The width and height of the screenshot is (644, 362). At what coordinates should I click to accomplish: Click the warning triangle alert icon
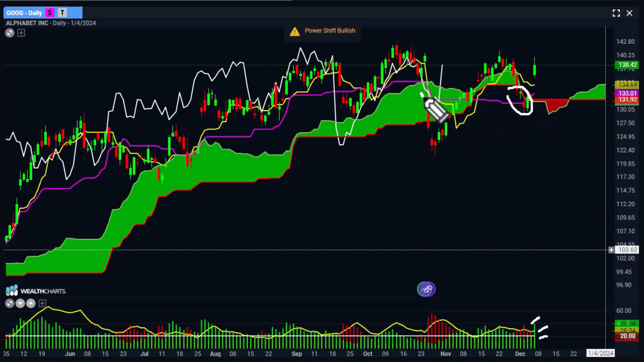(x=294, y=32)
